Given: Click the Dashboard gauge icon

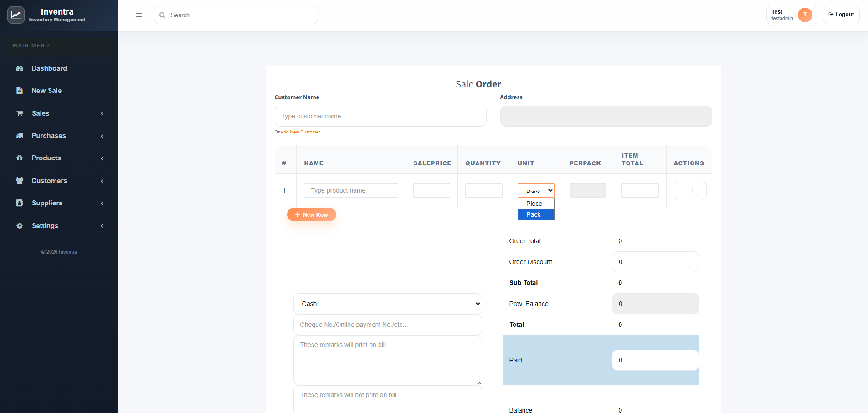Looking at the screenshot, I should [20, 68].
